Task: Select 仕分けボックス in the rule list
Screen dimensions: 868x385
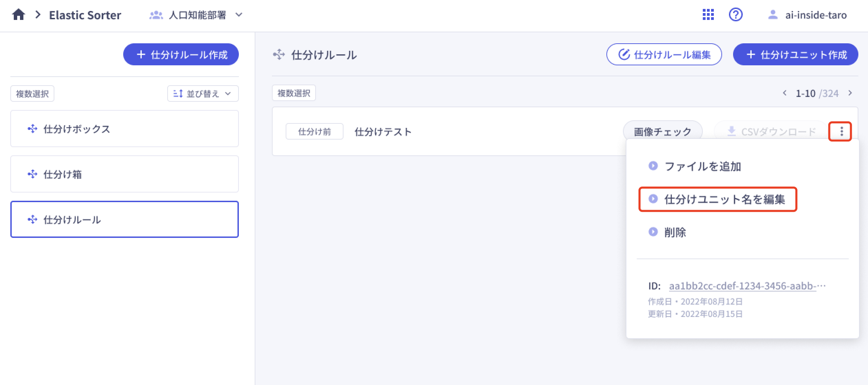Action: click(125, 129)
